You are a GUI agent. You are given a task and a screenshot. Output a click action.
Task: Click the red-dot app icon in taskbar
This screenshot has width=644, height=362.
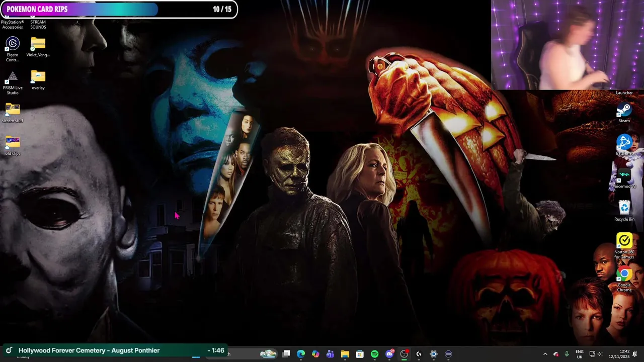point(404,354)
